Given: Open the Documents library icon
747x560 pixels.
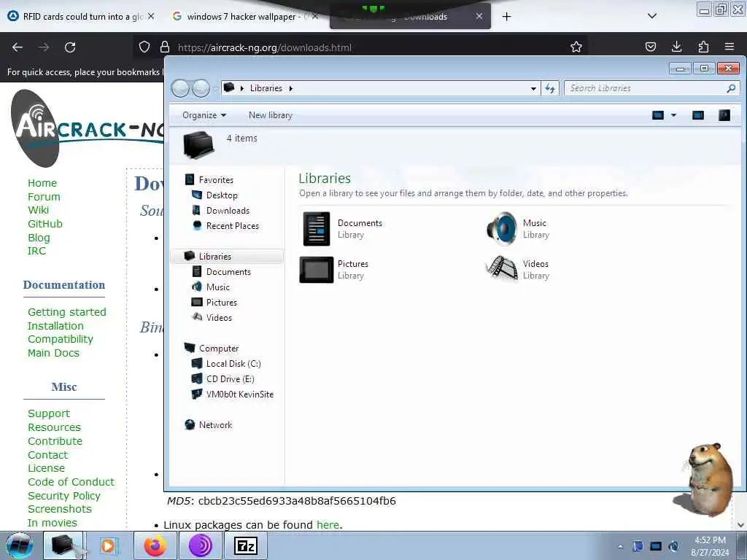Looking at the screenshot, I should tap(317, 229).
